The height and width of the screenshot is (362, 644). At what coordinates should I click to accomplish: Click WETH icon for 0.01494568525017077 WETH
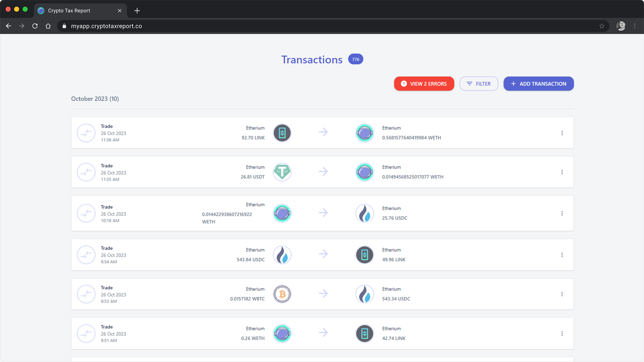pyautogui.click(x=364, y=172)
